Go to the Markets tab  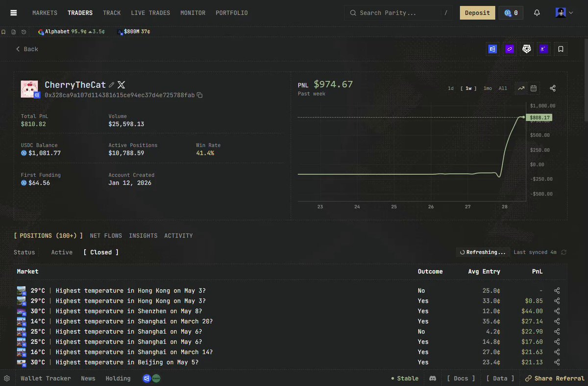tap(45, 13)
